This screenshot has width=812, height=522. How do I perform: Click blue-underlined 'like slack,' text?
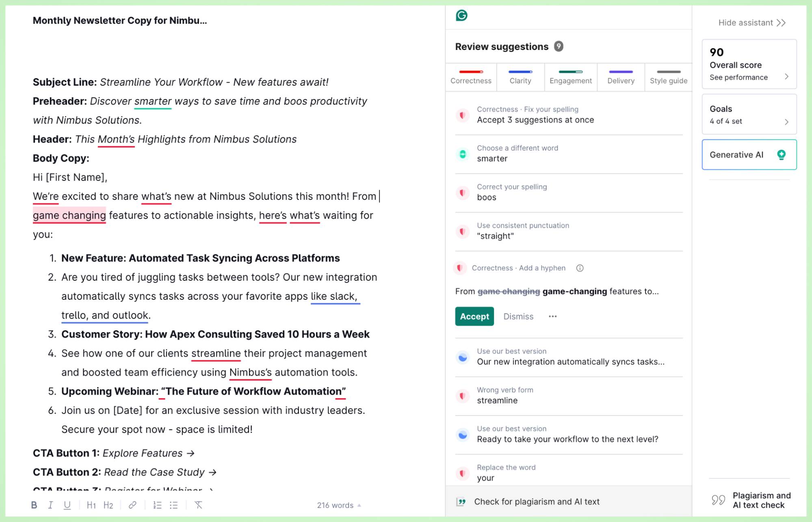point(335,296)
